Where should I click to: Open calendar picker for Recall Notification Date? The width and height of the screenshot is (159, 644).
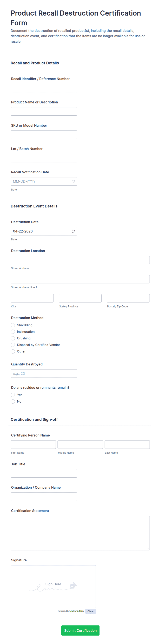pos(73,181)
